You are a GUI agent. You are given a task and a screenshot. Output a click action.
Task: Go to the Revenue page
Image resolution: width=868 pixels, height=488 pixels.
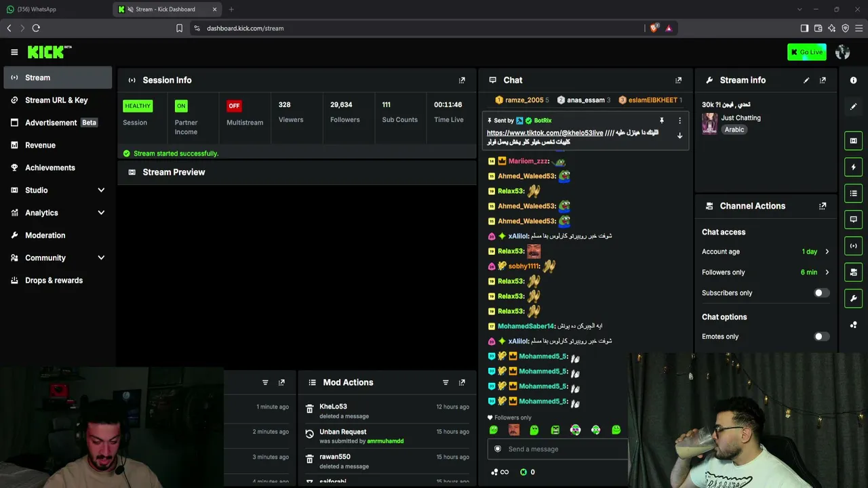click(x=58, y=145)
